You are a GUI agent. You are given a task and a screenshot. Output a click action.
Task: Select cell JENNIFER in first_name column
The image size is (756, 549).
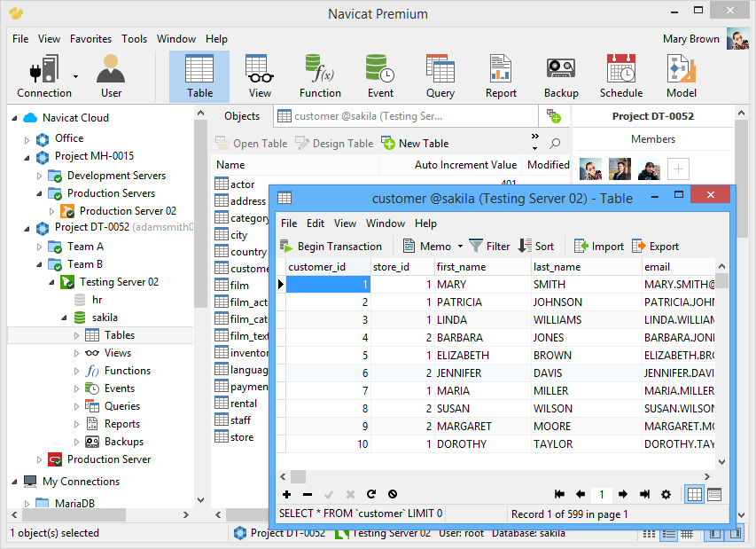pyautogui.click(x=482, y=373)
